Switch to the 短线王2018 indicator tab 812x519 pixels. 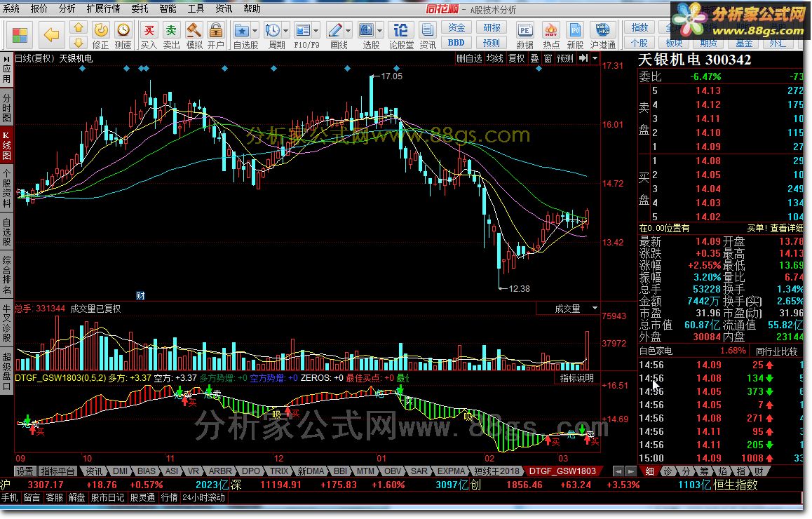pyautogui.click(x=497, y=471)
